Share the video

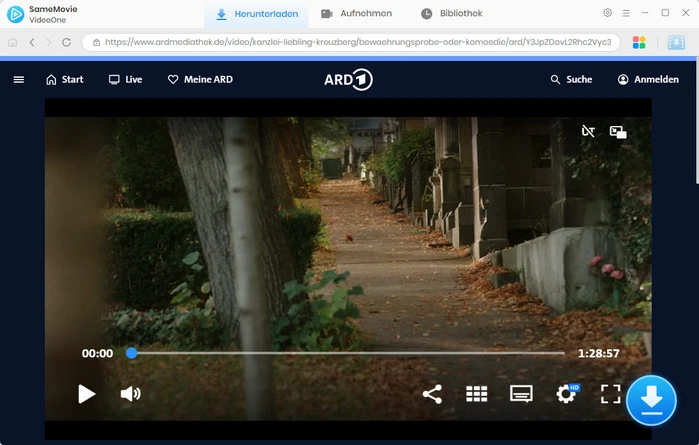432,394
